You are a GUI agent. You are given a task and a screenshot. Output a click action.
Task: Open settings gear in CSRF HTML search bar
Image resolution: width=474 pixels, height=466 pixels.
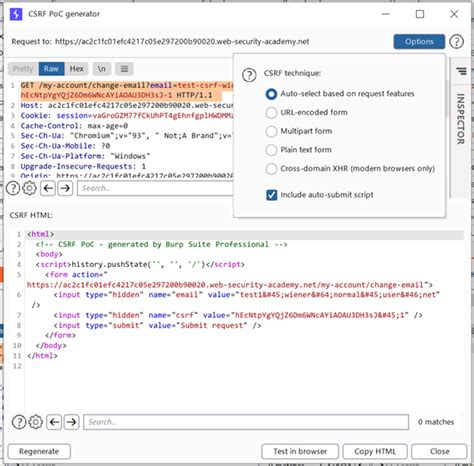36,422
